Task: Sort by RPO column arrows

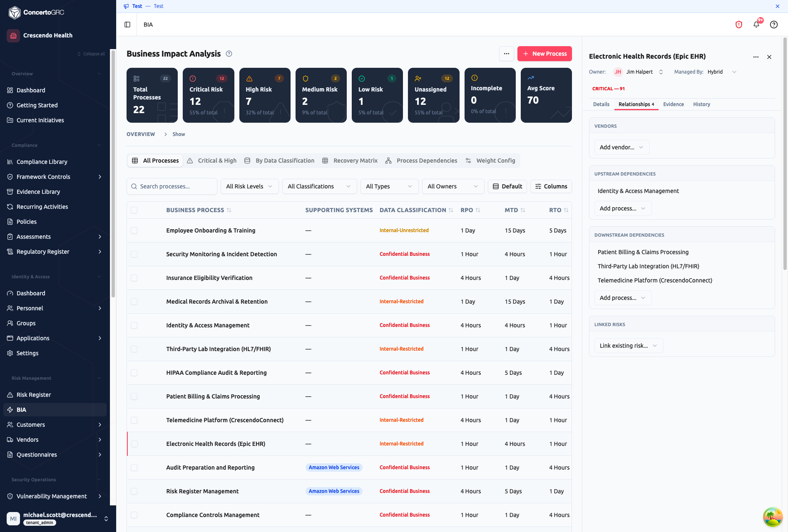Action: coord(478,210)
